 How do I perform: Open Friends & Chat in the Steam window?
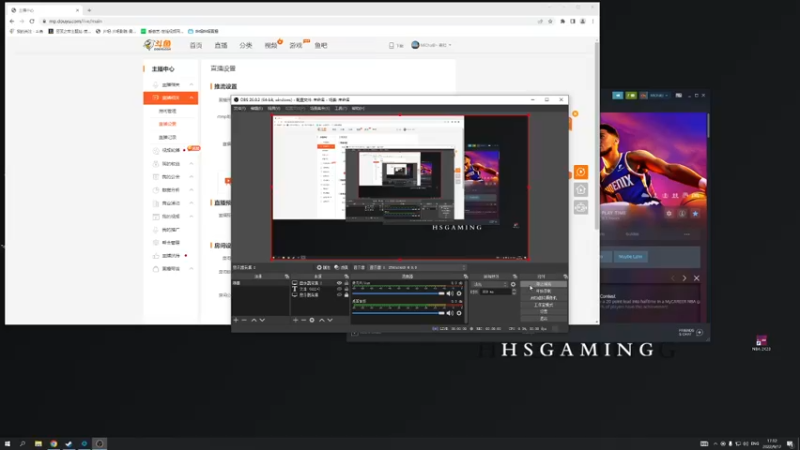[691, 332]
